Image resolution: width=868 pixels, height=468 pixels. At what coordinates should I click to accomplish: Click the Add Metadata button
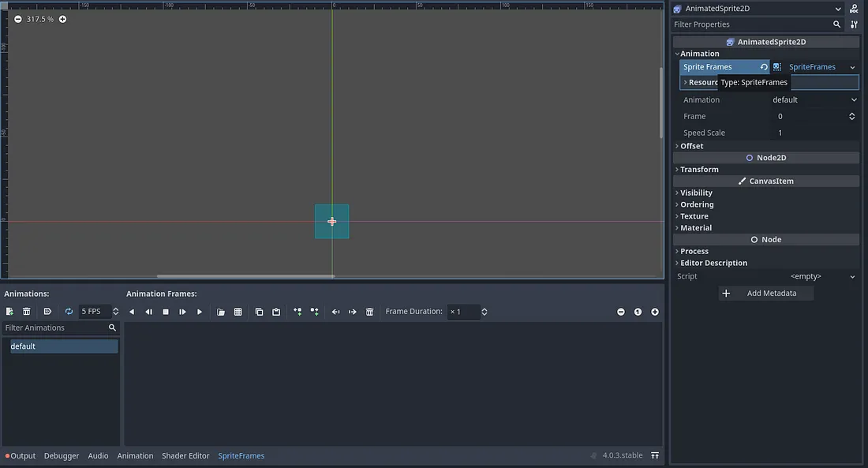(x=765, y=293)
